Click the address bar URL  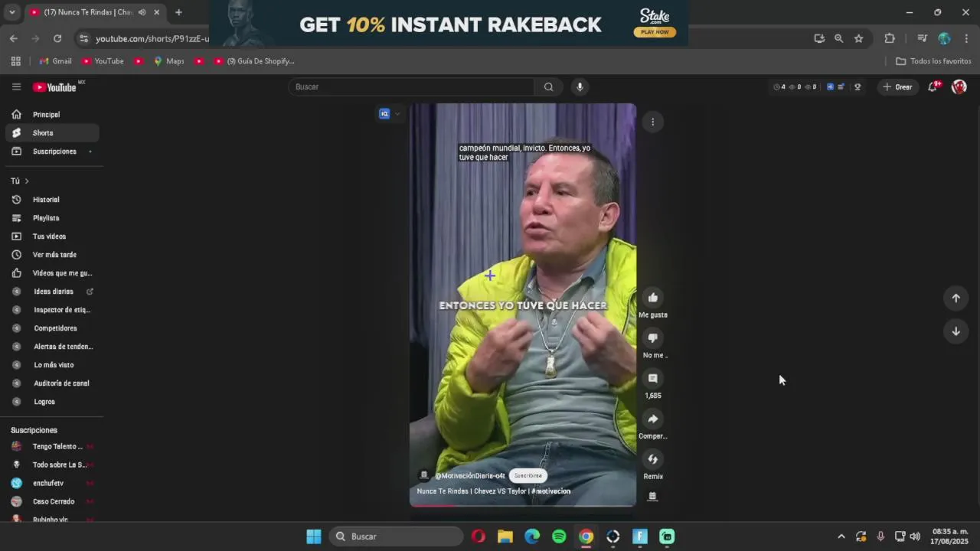152,38
